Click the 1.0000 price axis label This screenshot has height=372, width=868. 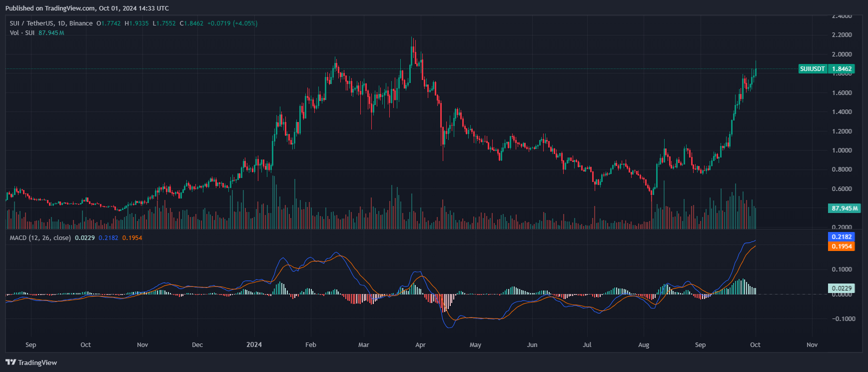842,150
